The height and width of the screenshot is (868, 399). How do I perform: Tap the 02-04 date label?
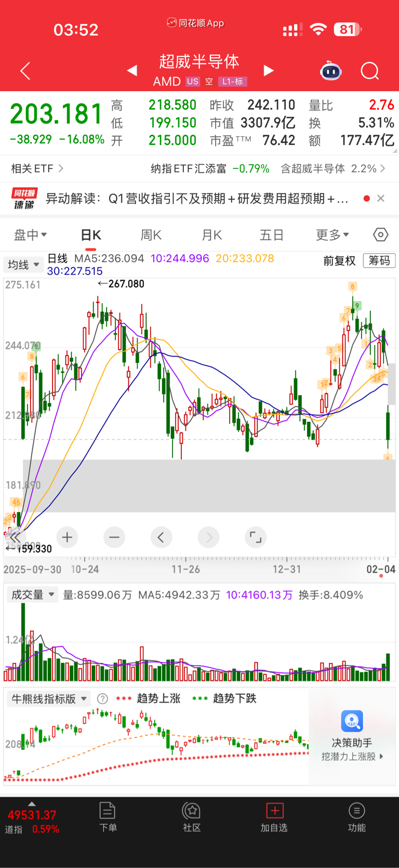point(381,569)
